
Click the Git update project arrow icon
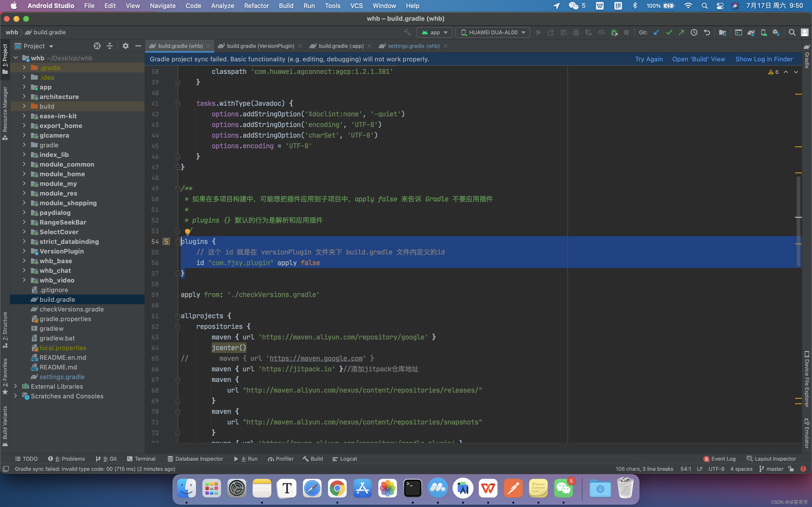[656, 33]
